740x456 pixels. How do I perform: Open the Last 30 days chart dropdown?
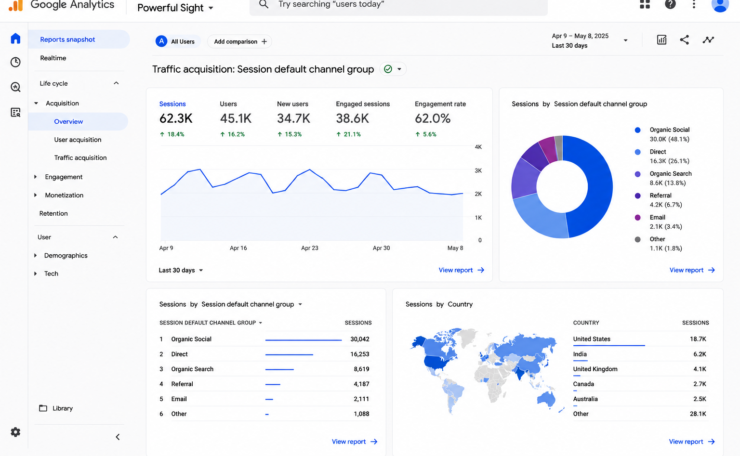pyautogui.click(x=181, y=270)
